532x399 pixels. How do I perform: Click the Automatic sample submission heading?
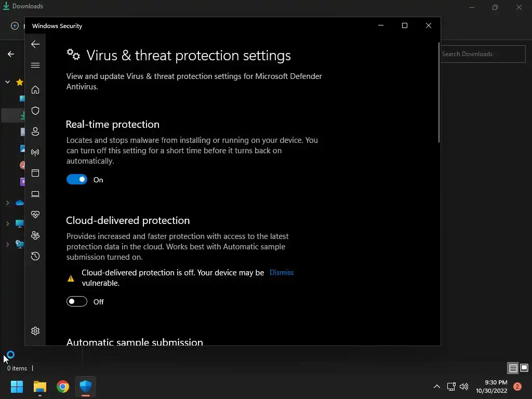[x=135, y=341]
